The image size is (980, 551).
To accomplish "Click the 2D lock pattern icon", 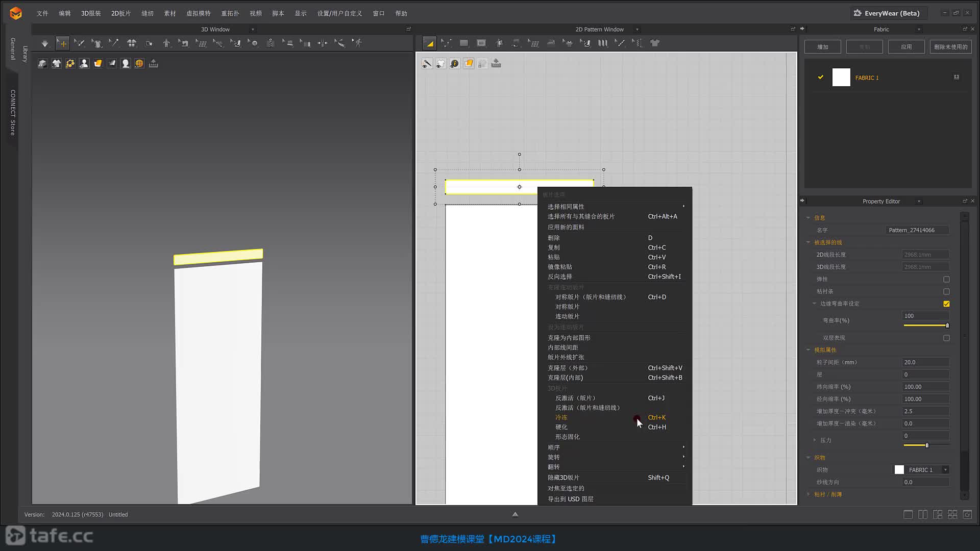I will click(482, 63).
